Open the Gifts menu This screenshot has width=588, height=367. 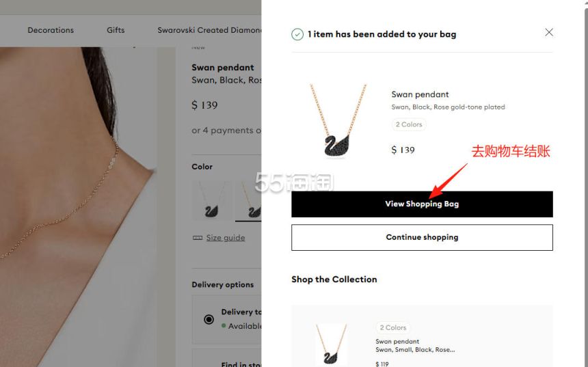tap(116, 30)
